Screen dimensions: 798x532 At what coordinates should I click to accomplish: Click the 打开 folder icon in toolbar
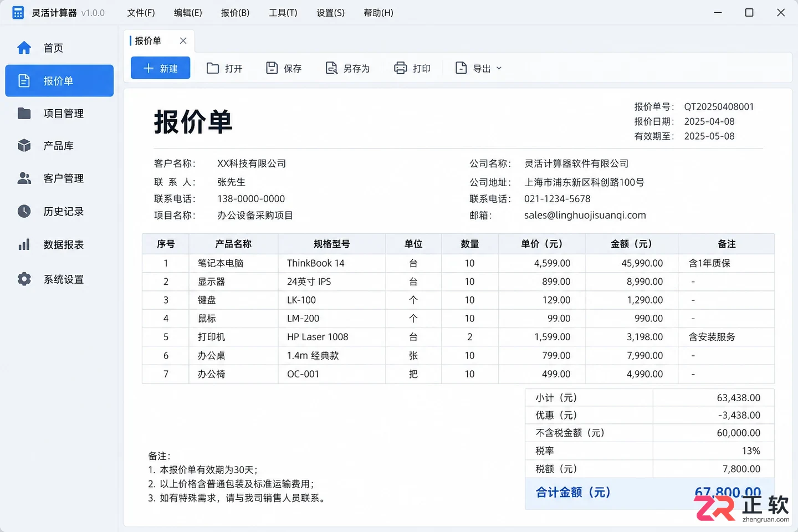[213, 68]
